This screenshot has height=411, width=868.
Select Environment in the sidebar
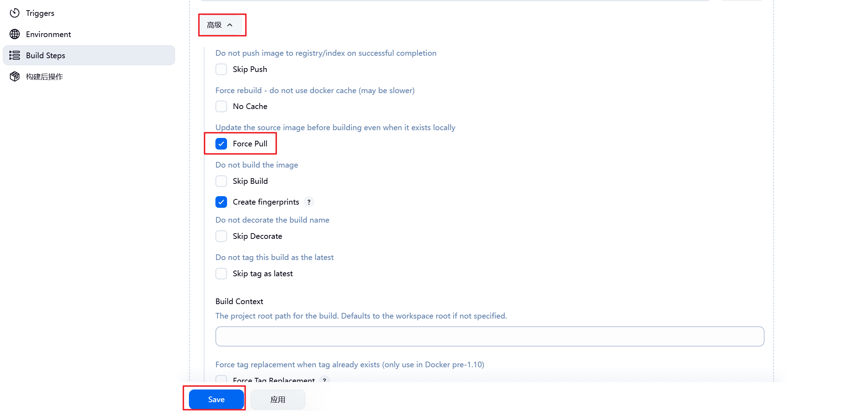coord(48,34)
